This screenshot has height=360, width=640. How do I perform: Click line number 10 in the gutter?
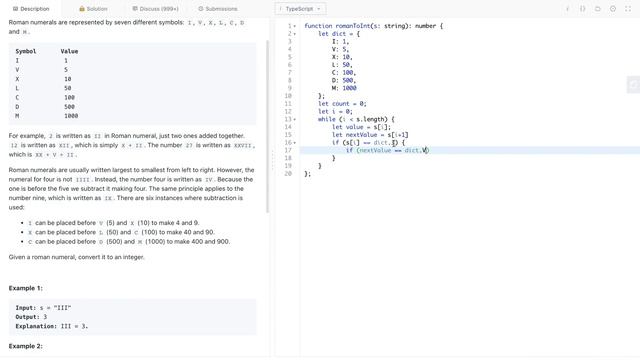[x=288, y=96]
